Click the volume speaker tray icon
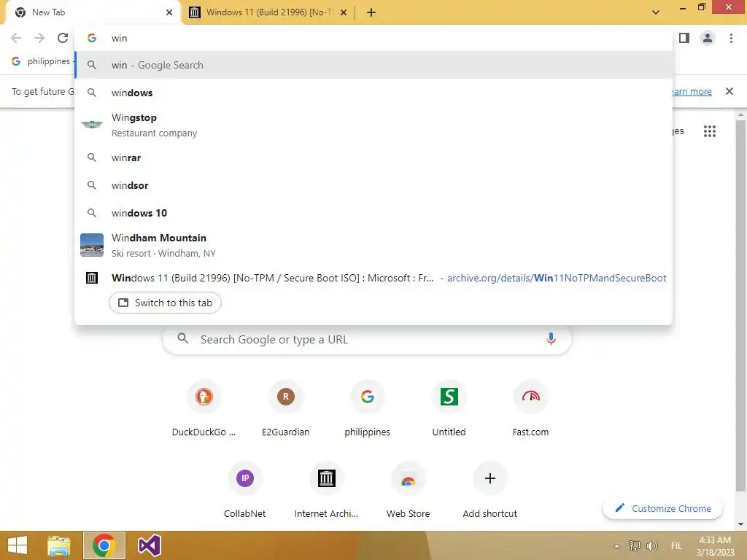 click(x=651, y=546)
